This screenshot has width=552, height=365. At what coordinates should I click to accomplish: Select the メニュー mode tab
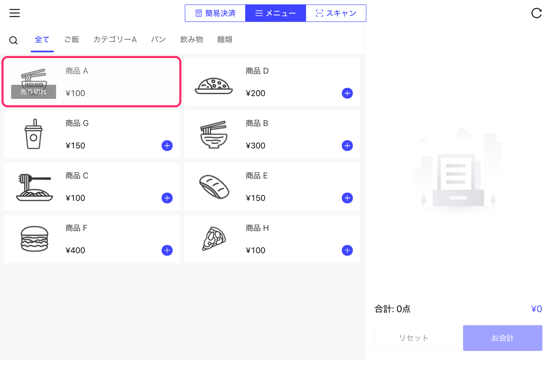coord(276,13)
